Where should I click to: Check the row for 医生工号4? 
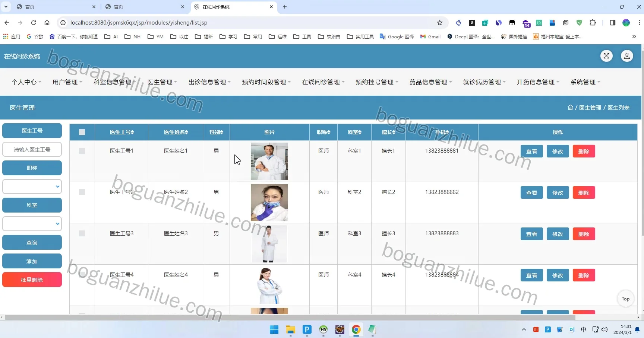pyautogui.click(x=82, y=275)
